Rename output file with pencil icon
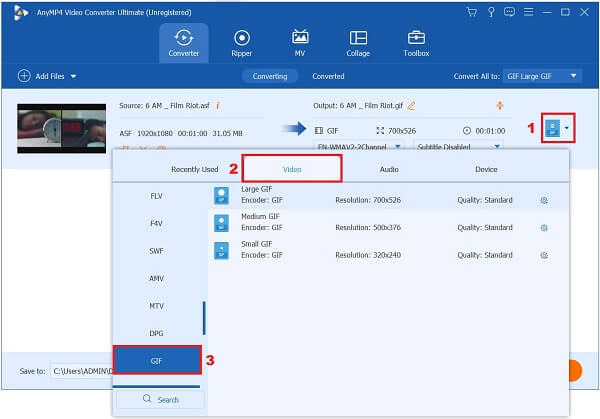This screenshot has height=419, width=600. [x=411, y=106]
